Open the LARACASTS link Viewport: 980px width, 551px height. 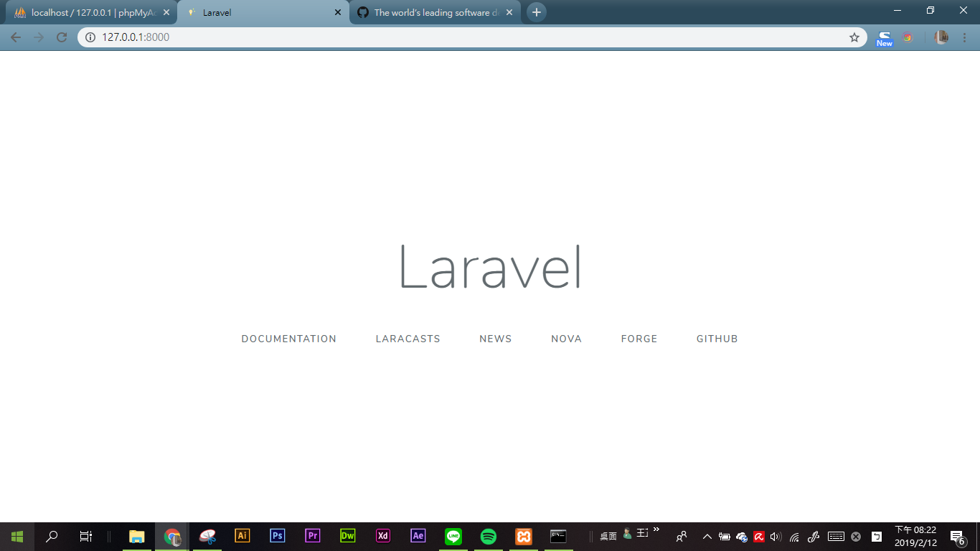pyautogui.click(x=407, y=339)
